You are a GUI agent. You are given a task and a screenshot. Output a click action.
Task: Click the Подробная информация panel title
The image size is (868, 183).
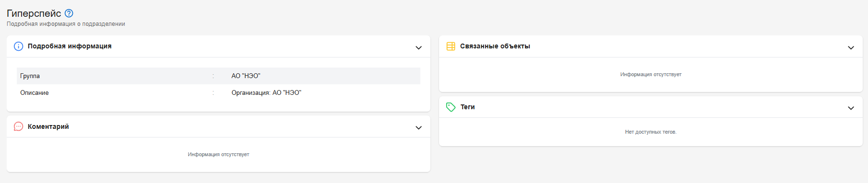point(70,46)
